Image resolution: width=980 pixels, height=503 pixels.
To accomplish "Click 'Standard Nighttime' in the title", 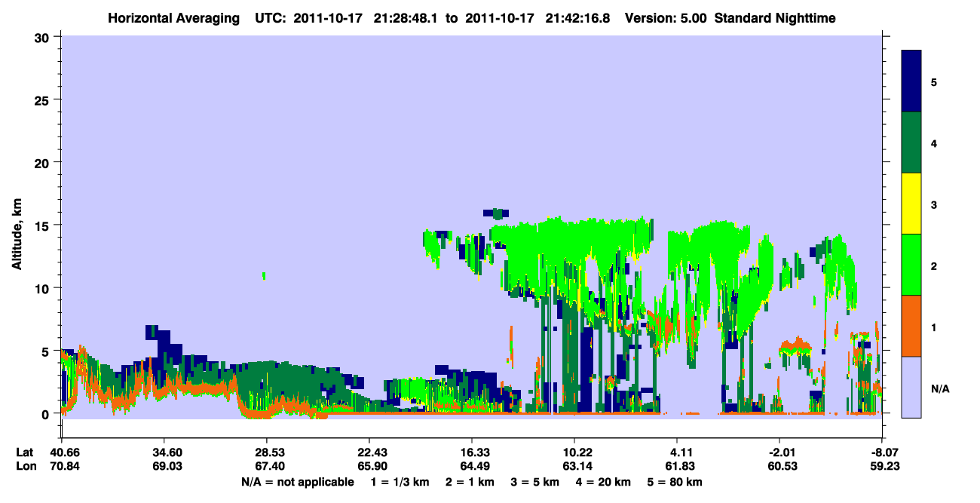I will point(773,17).
